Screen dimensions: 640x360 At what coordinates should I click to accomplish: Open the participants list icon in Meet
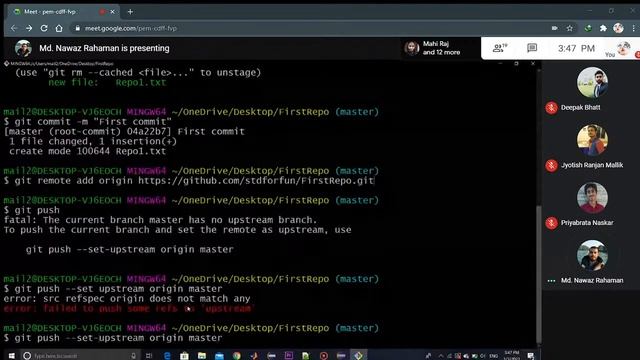[500, 48]
